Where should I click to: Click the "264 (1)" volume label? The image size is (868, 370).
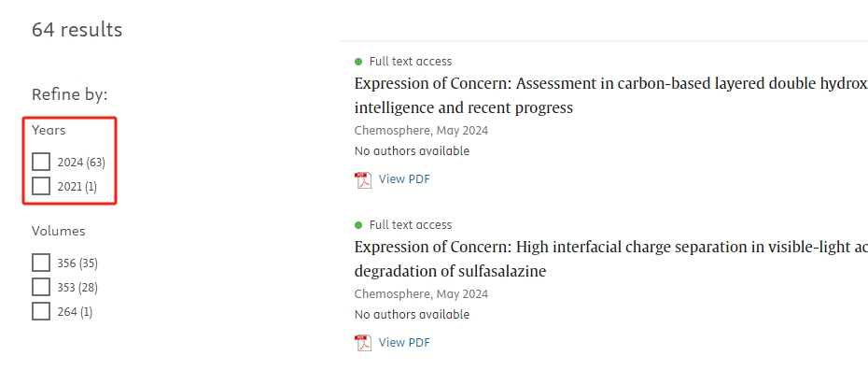tap(75, 312)
